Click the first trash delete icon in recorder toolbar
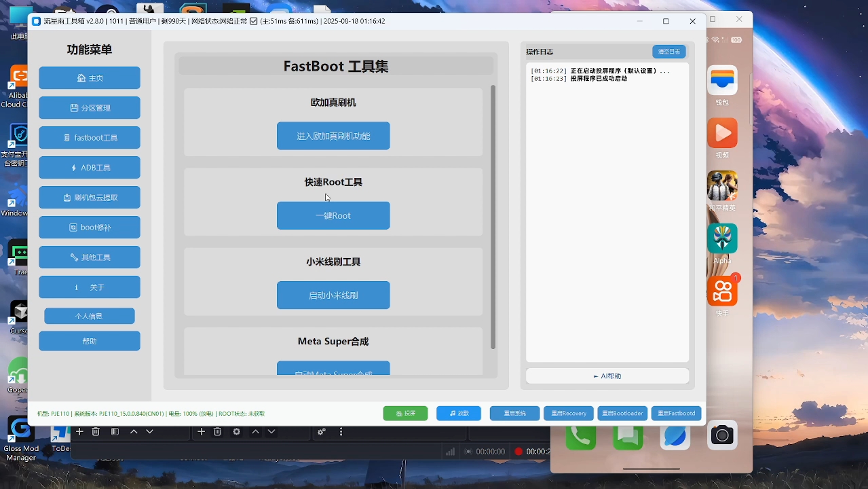This screenshot has width=868, height=489. [96, 431]
